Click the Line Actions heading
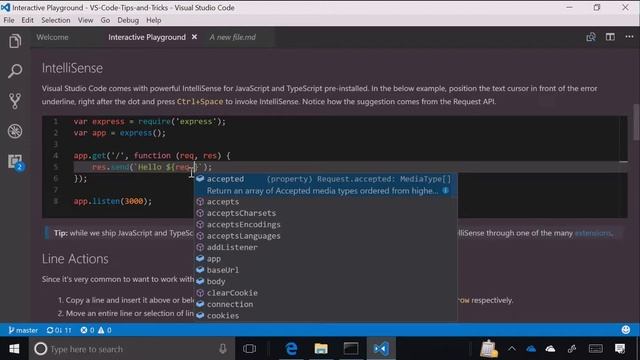Viewport: 640px width, 360px height. pyautogui.click(x=75, y=259)
